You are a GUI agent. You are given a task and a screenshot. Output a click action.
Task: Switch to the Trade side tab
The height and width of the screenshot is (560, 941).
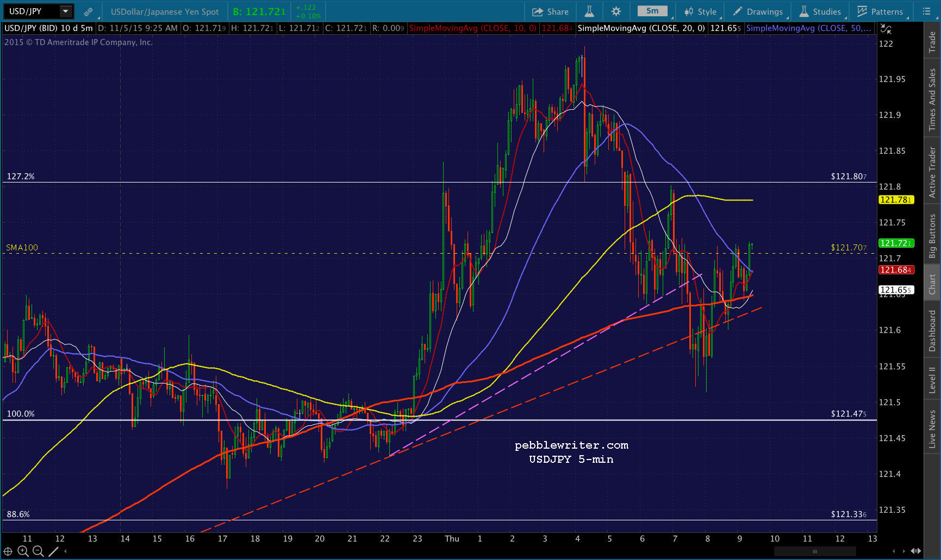(932, 42)
